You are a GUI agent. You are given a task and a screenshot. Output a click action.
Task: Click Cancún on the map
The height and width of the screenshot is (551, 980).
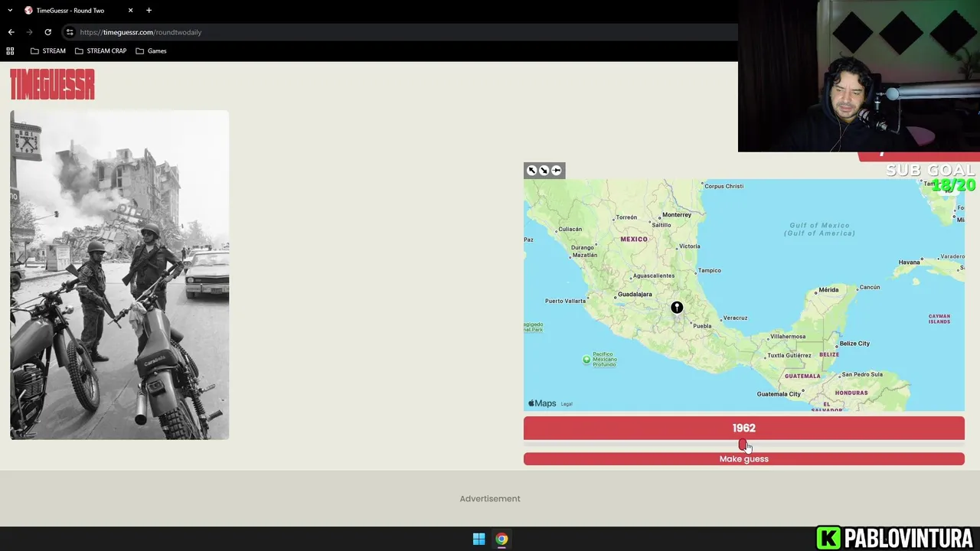[869, 287]
